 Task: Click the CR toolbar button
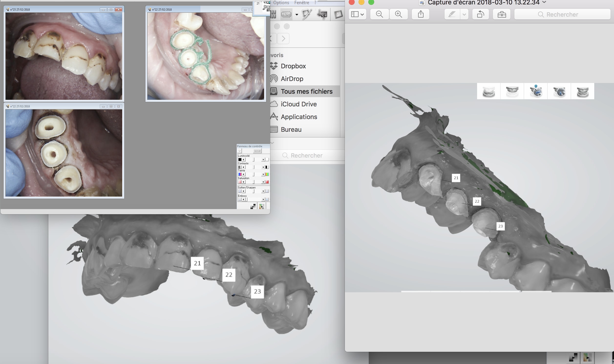tap(286, 14)
